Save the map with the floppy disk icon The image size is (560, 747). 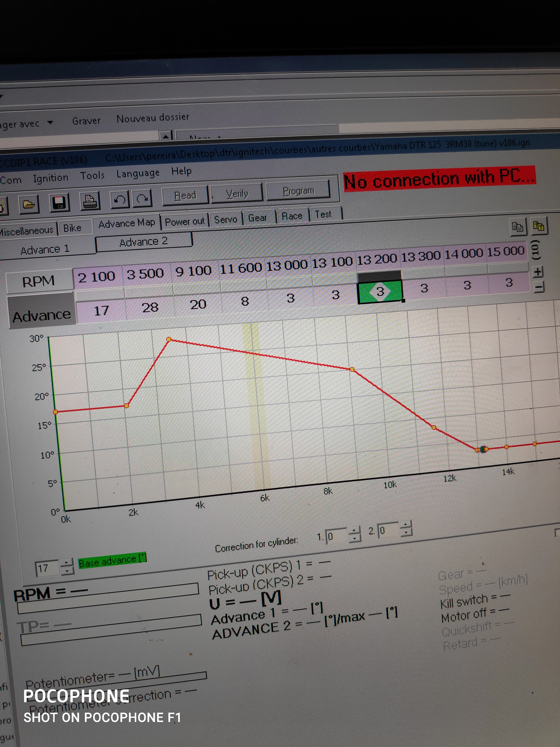pyautogui.click(x=60, y=203)
